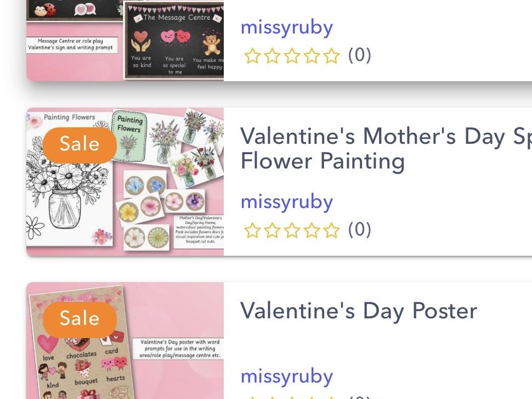Click the third star on the top listing
This screenshot has width=532, height=399.
click(292, 55)
